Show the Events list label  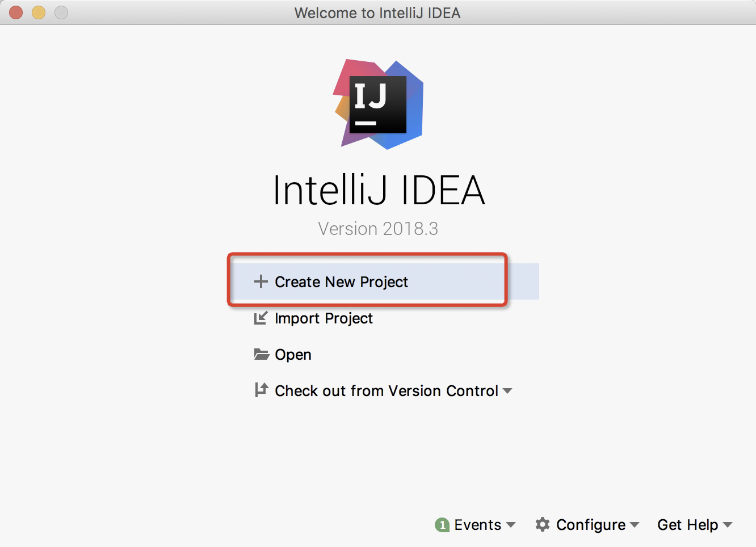477,525
